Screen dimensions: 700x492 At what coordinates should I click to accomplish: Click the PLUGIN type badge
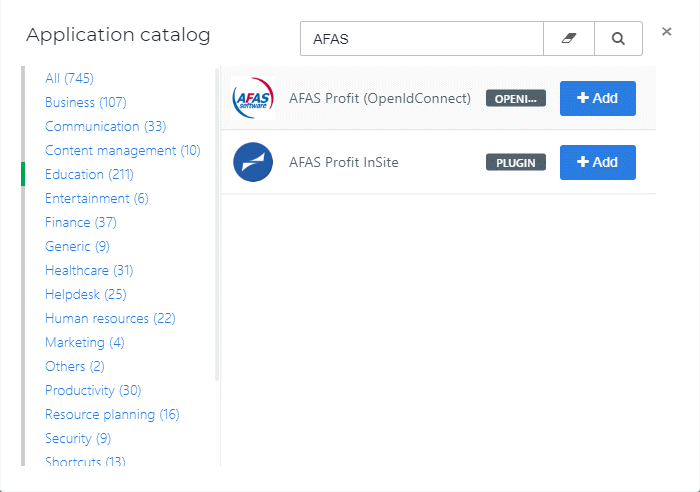click(x=516, y=163)
